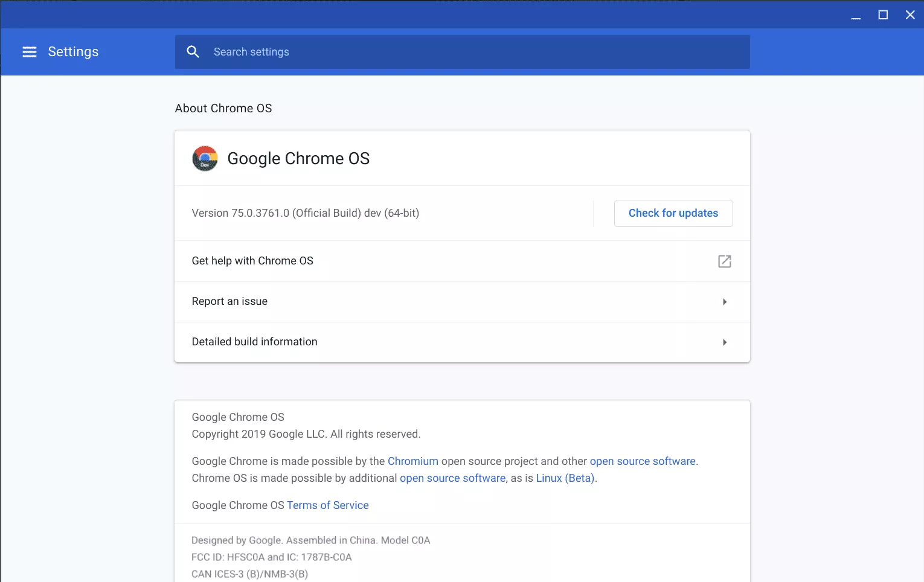Click the external link icon for help
Screen dimensions: 924x582
[x=724, y=261]
